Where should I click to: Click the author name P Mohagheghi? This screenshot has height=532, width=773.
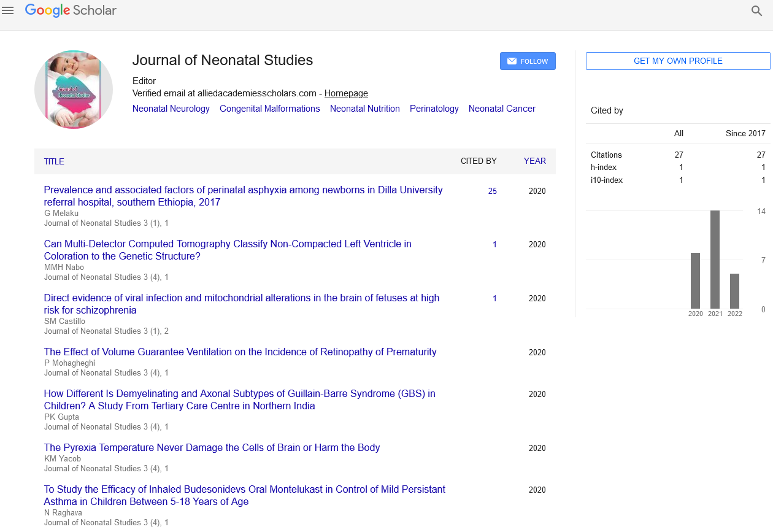[x=69, y=363]
